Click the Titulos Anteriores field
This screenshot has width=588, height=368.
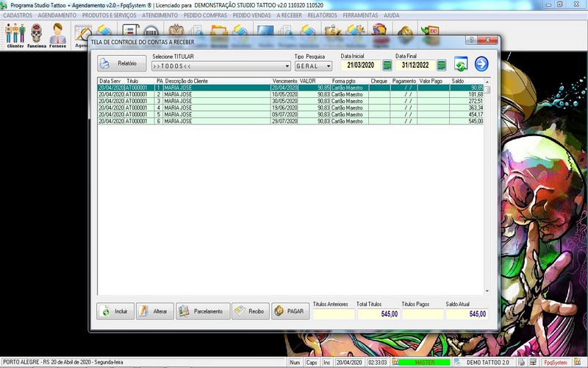tap(334, 314)
